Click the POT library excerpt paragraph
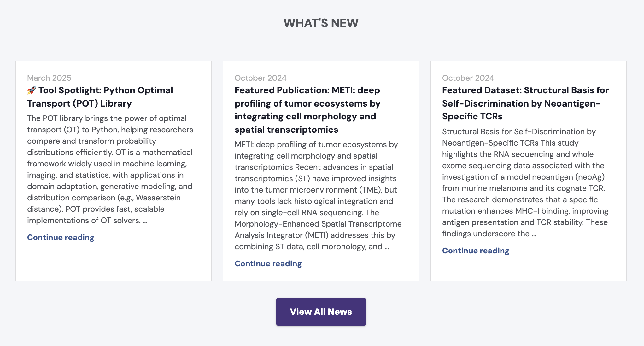The width and height of the screenshot is (644, 346). (x=110, y=169)
